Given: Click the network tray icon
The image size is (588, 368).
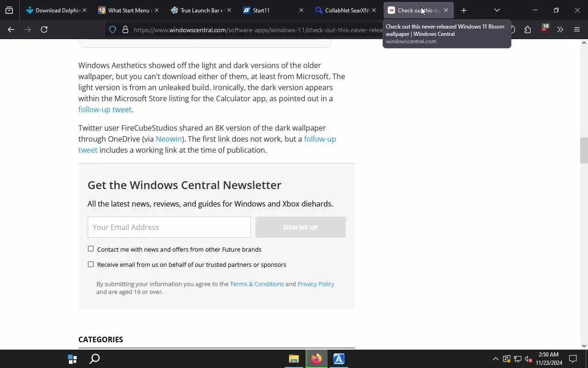Looking at the screenshot, I should (517, 359).
